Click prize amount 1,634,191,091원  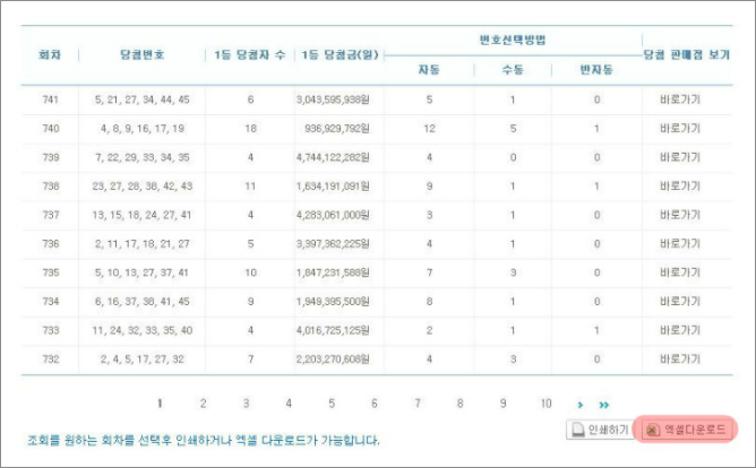pyautogui.click(x=333, y=186)
